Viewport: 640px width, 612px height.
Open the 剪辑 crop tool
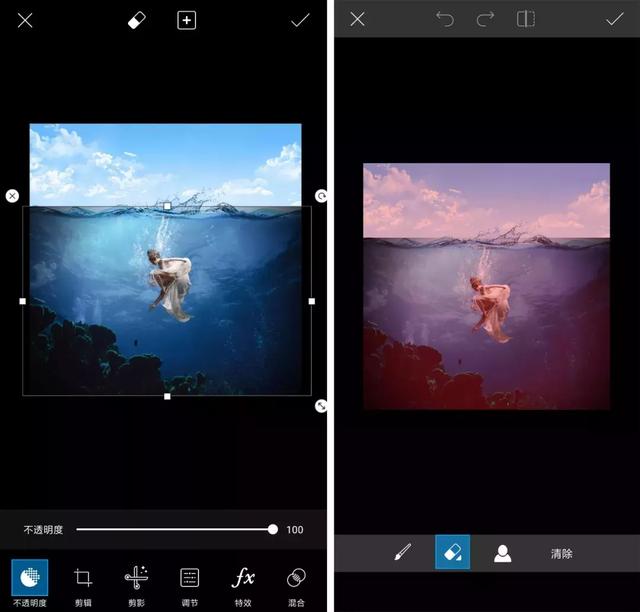point(83,586)
